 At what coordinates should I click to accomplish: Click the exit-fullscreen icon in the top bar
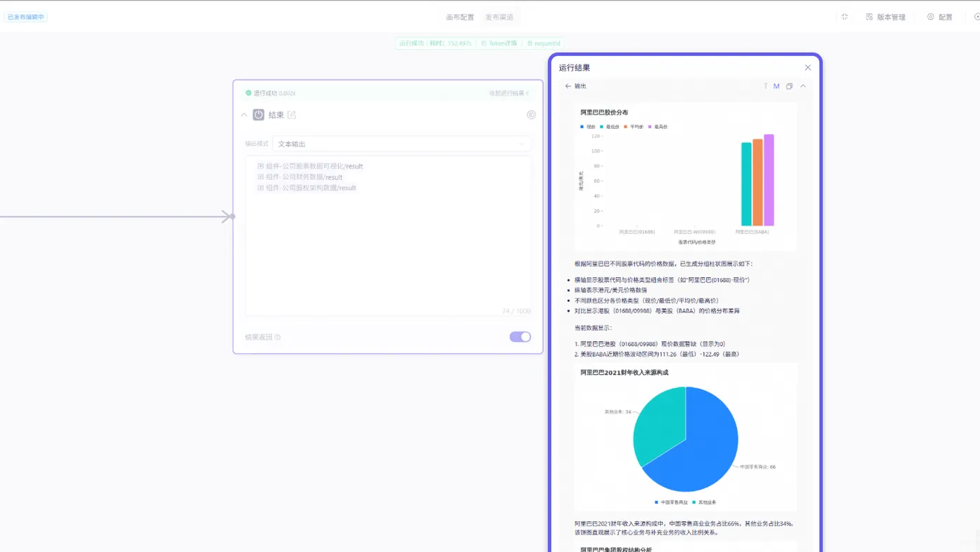845,17
